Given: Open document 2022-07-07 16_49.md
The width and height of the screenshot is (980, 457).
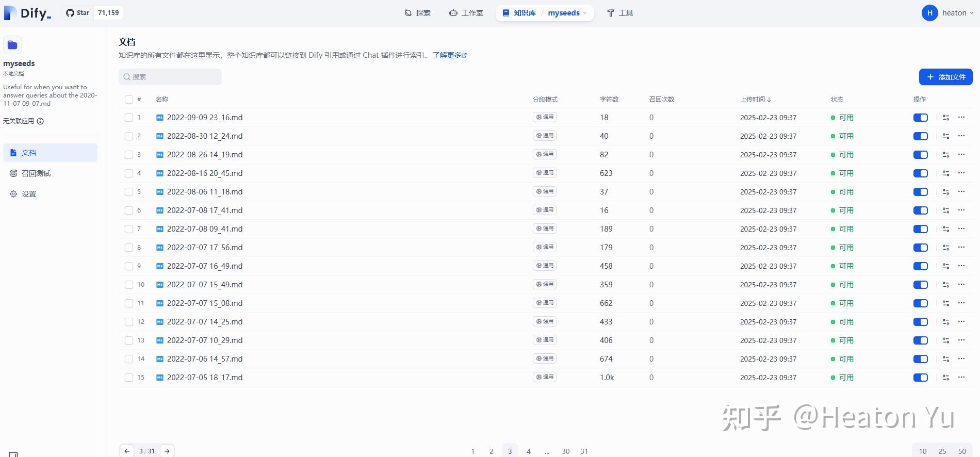Looking at the screenshot, I should tap(205, 266).
